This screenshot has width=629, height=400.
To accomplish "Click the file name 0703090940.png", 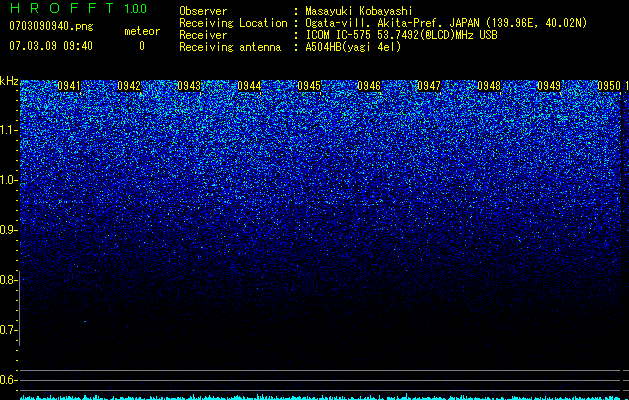I will (x=51, y=26).
